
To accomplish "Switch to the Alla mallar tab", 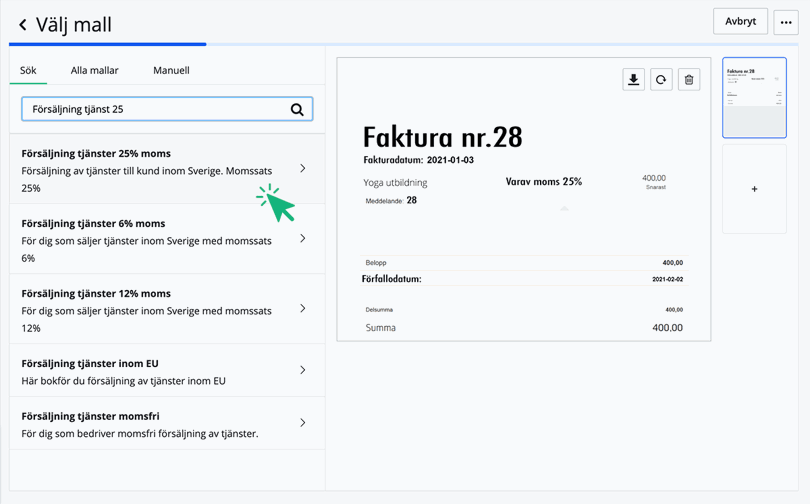I will tap(95, 71).
